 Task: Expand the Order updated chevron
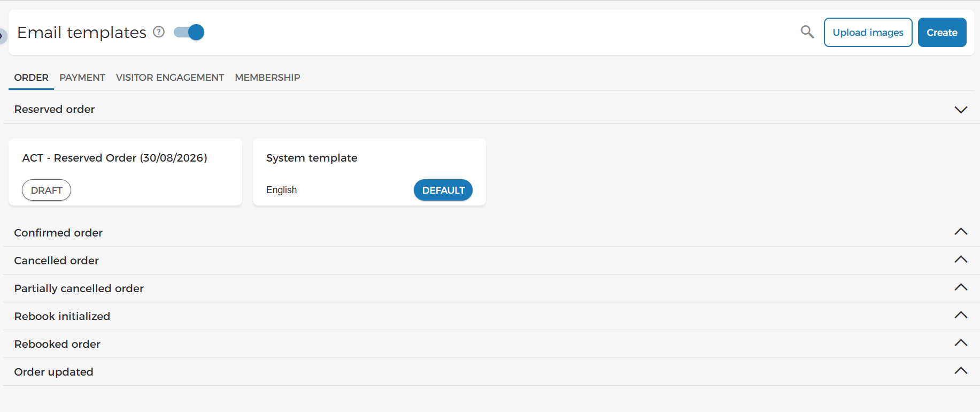click(961, 371)
